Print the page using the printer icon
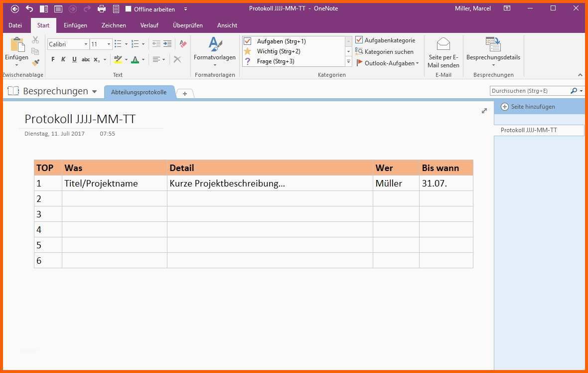This screenshot has height=373, width=588. pyautogui.click(x=102, y=9)
